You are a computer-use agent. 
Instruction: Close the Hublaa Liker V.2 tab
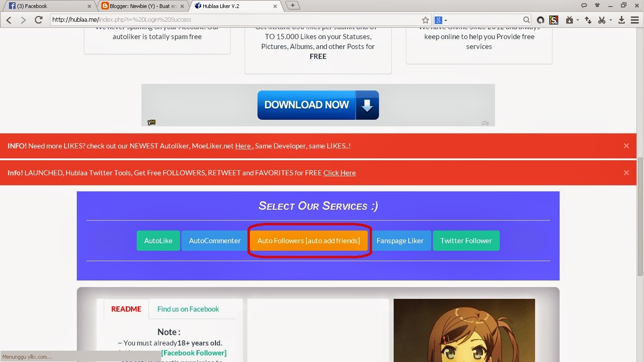pyautogui.click(x=274, y=6)
